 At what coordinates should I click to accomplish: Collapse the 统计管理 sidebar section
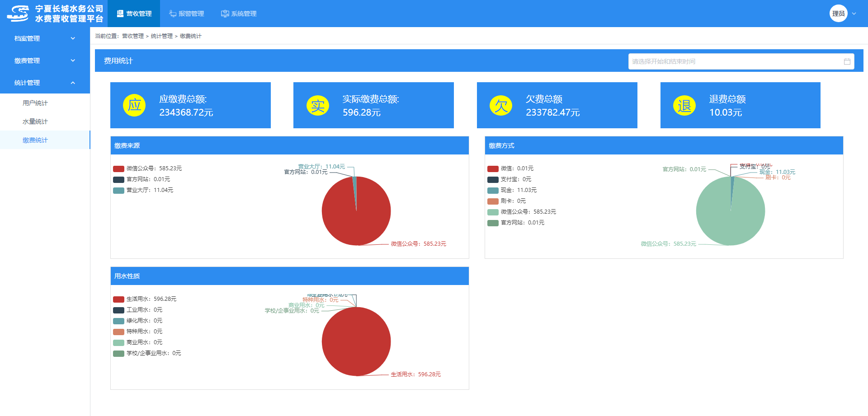44,83
